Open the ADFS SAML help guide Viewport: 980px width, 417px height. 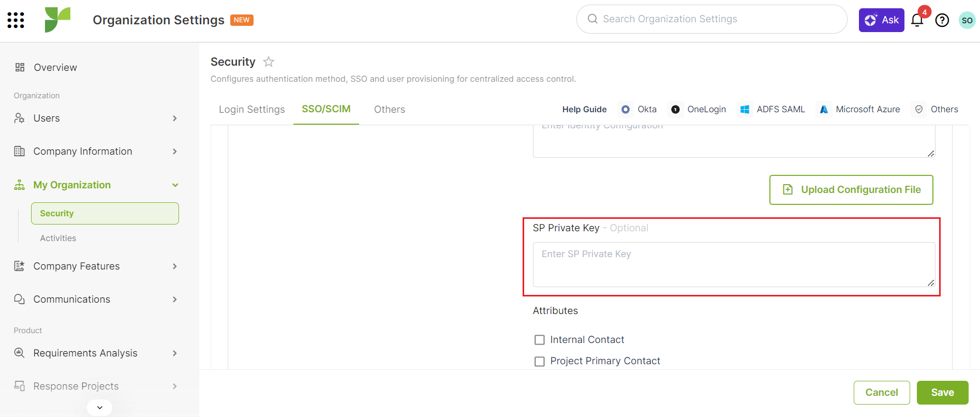point(772,109)
